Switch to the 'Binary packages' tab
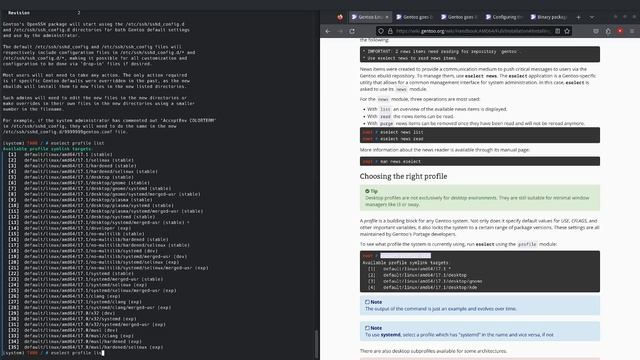This screenshot has width=640, height=360. 549,17
